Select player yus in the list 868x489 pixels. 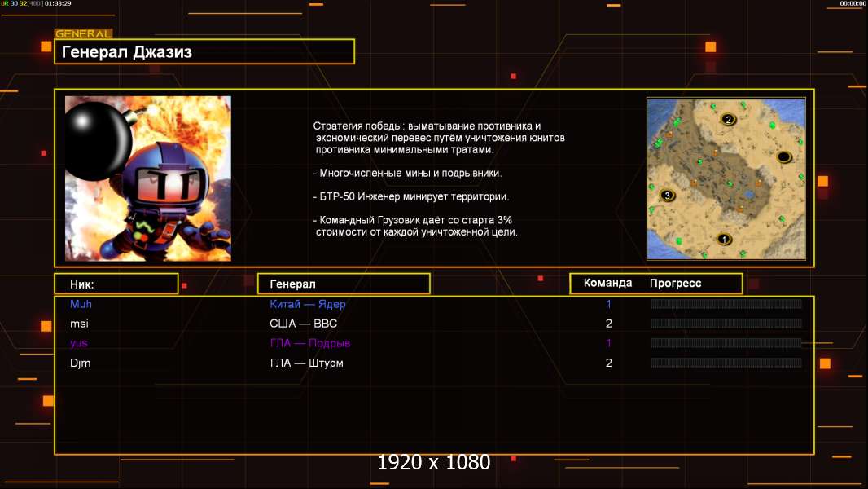[x=79, y=343]
